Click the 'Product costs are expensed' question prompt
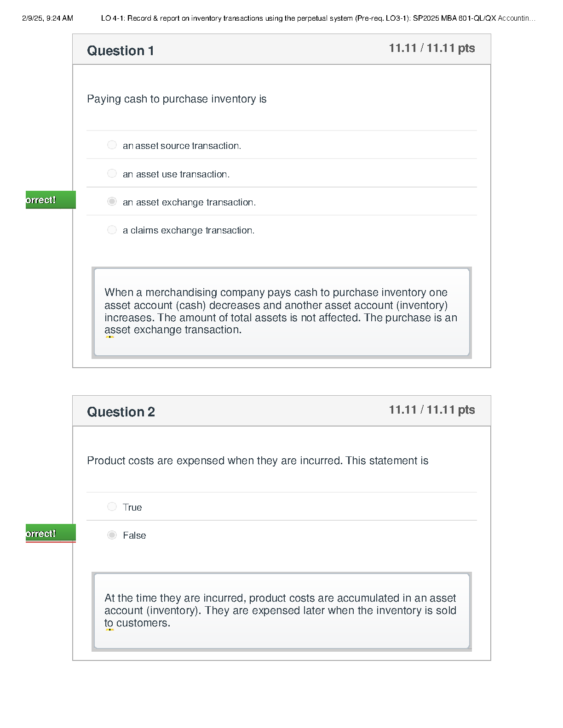 pos(258,461)
